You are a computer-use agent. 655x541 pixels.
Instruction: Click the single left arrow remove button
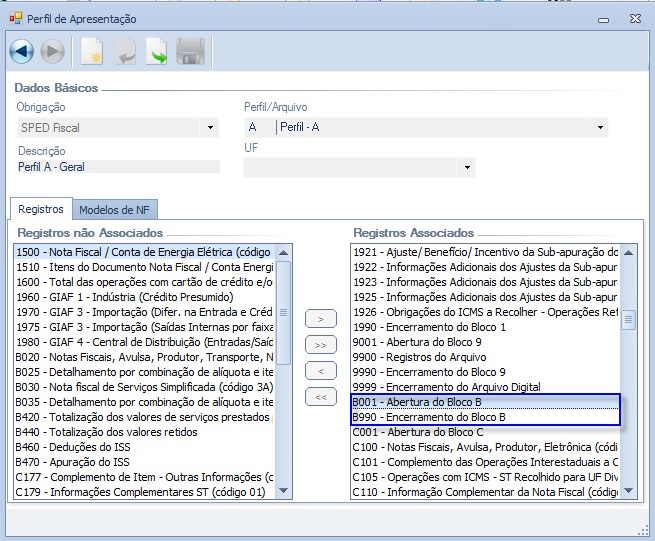pos(320,371)
